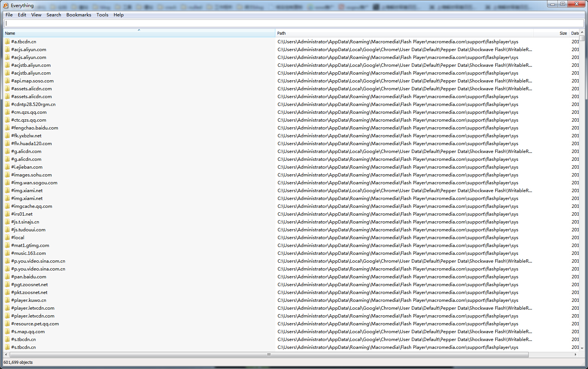Screen dimensions: 588x369
Task: Sort results by the Name column header
Action: tap(139, 33)
